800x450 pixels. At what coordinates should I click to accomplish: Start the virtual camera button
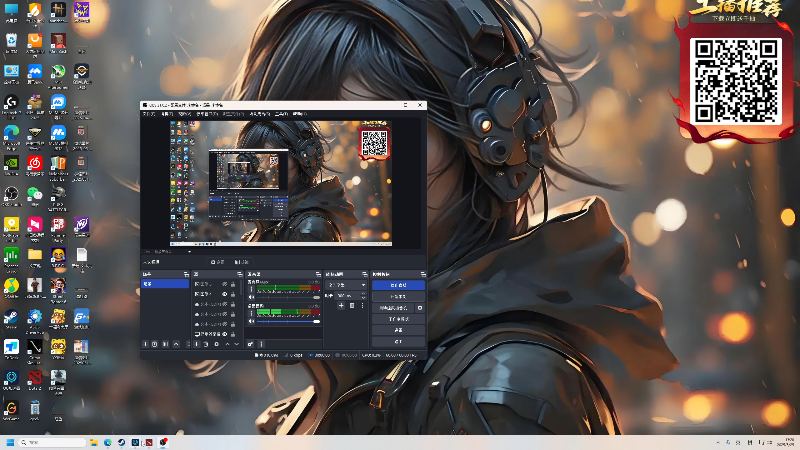pos(393,308)
